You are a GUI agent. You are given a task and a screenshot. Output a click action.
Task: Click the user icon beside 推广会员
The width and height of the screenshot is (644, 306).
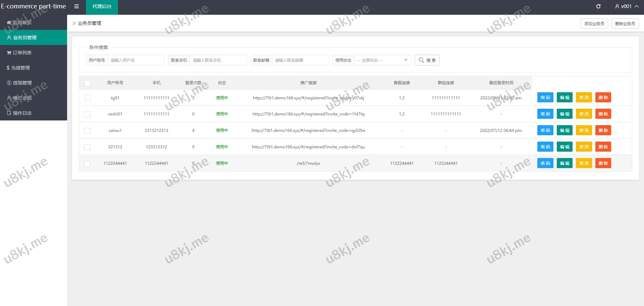click(9, 98)
